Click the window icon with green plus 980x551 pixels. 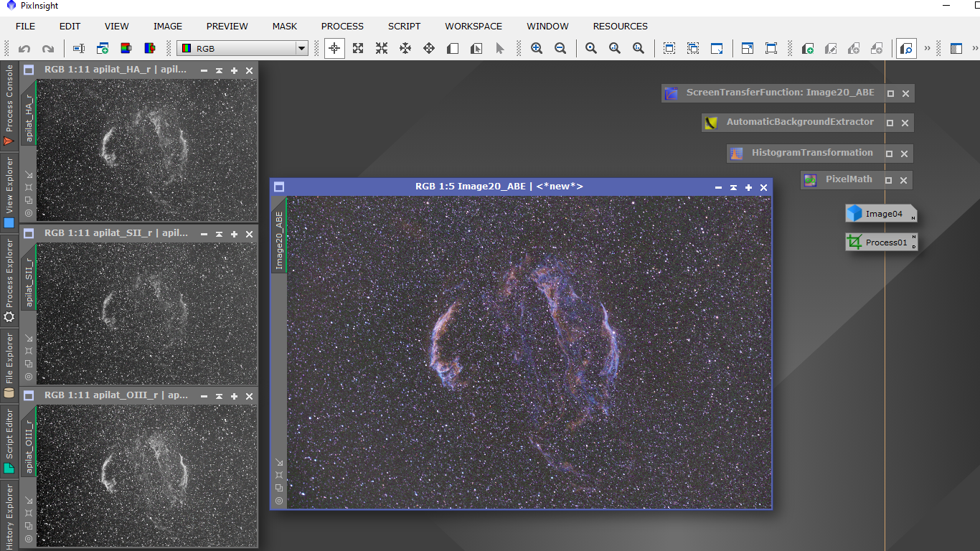pyautogui.click(x=103, y=49)
